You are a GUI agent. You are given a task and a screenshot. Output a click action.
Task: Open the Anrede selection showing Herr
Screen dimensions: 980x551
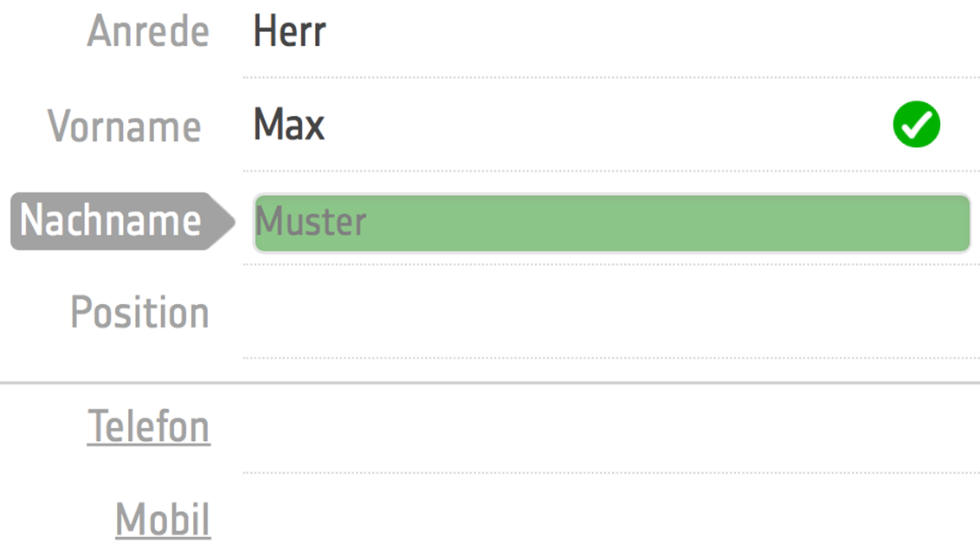tap(611, 31)
